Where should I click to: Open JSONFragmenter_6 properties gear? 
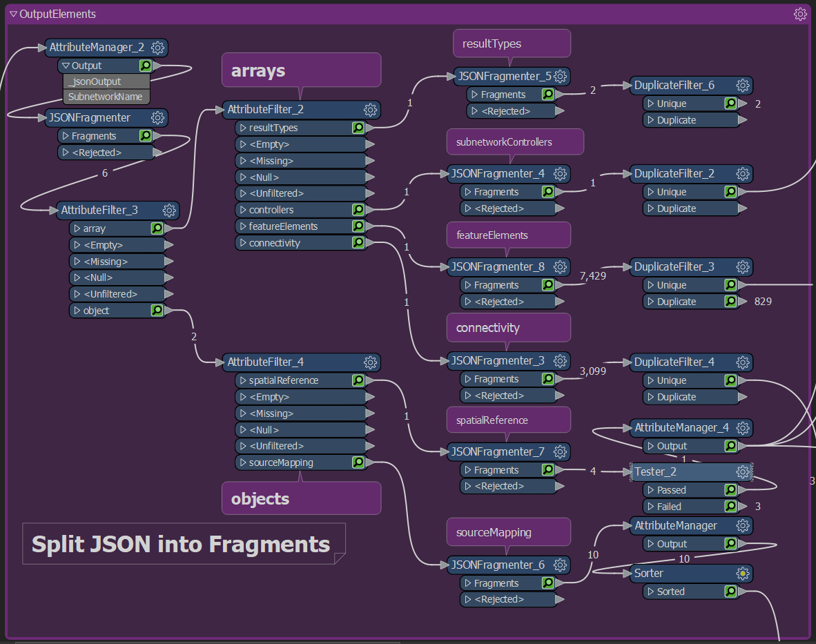[x=561, y=565]
